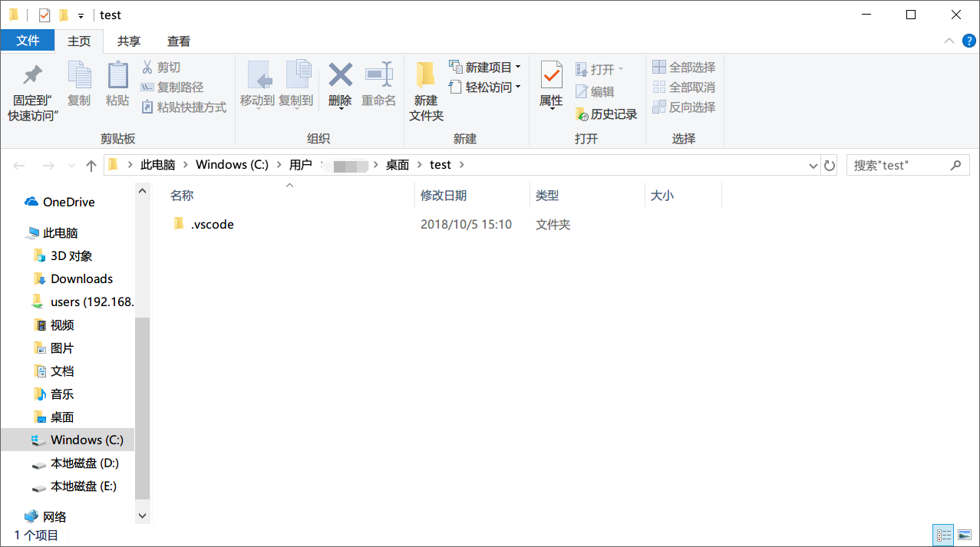Image resolution: width=980 pixels, height=547 pixels.
Task: Click the 历史记录 button
Action: click(x=606, y=114)
